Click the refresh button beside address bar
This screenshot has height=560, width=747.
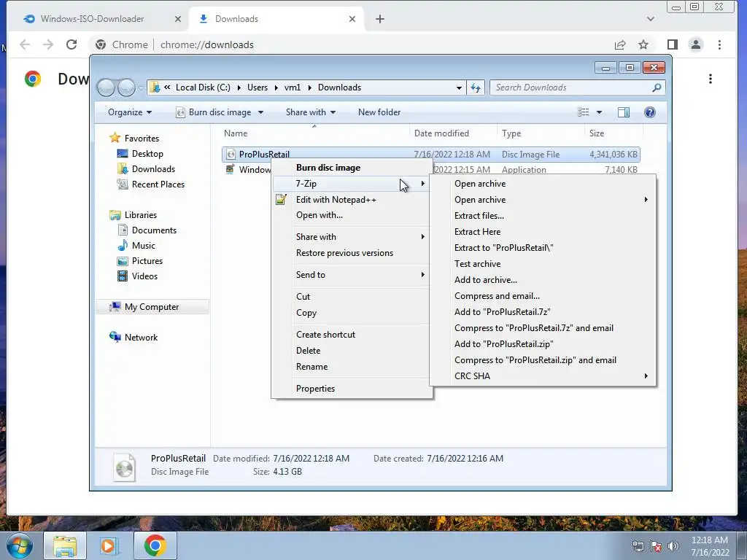point(476,87)
